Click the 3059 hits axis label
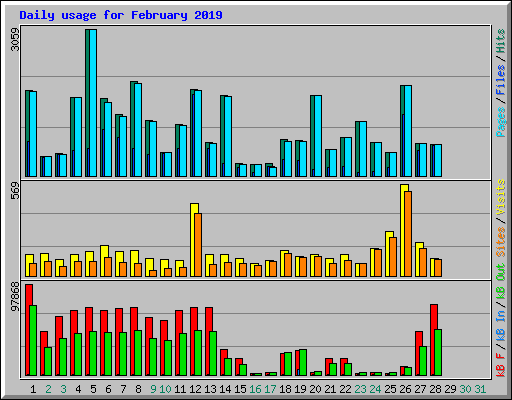512x400 pixels. click(x=15, y=39)
